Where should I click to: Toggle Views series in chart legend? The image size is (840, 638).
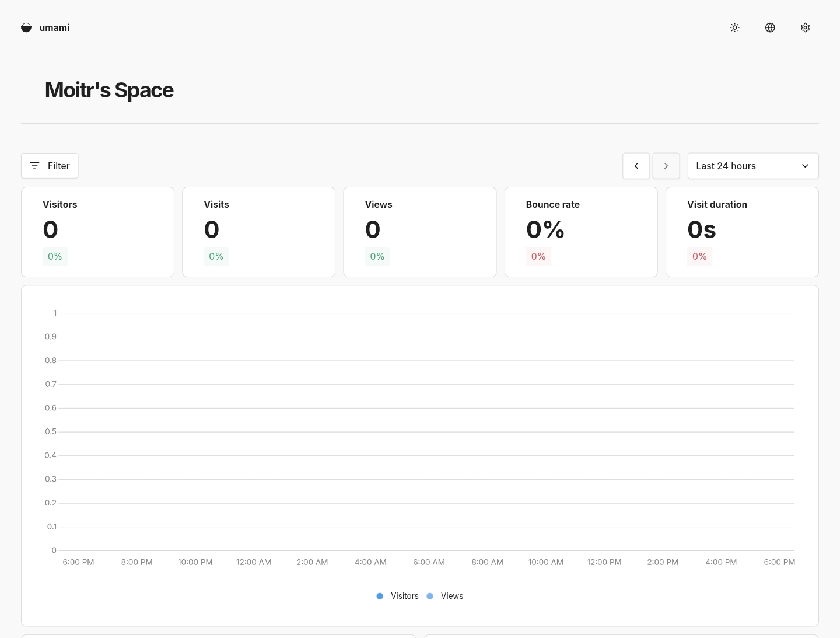click(x=452, y=596)
